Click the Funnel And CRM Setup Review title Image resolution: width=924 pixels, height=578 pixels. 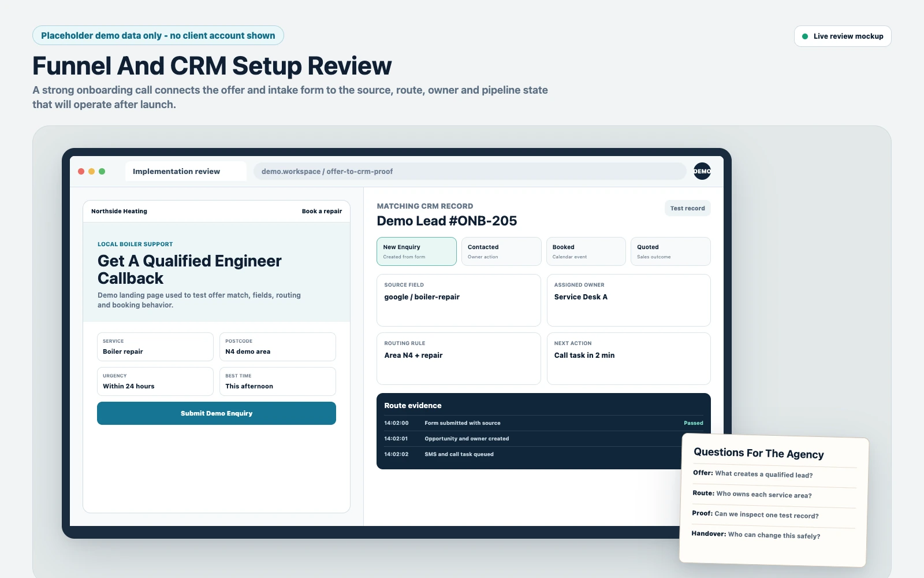coord(212,66)
